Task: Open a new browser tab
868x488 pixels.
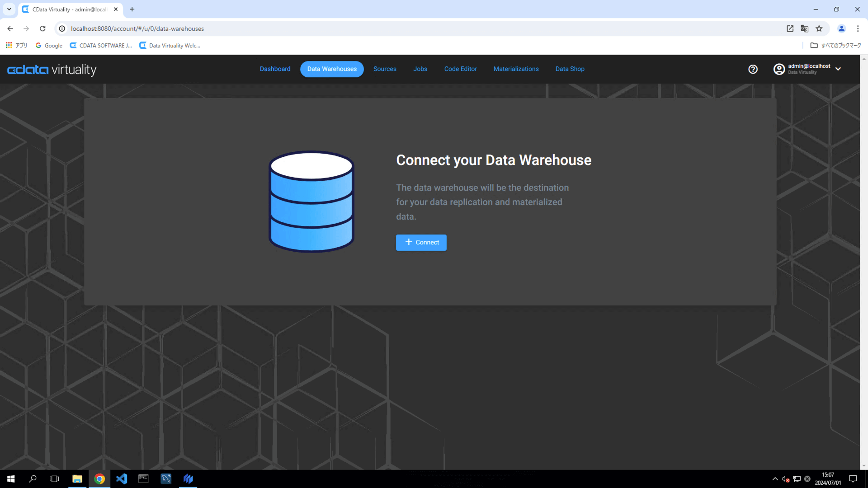Action: coord(132,9)
